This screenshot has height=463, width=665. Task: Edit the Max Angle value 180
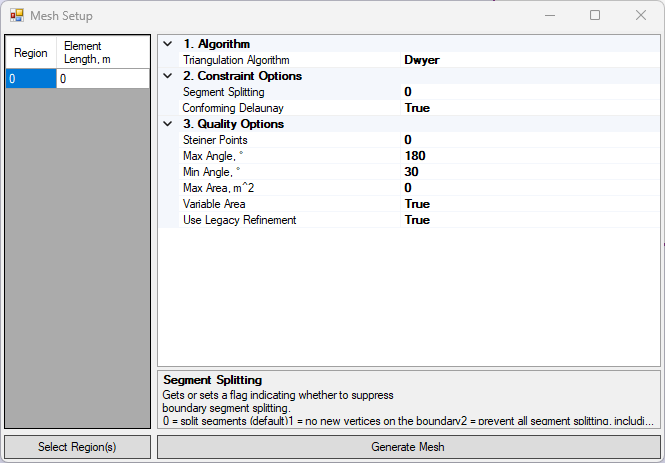(530, 156)
